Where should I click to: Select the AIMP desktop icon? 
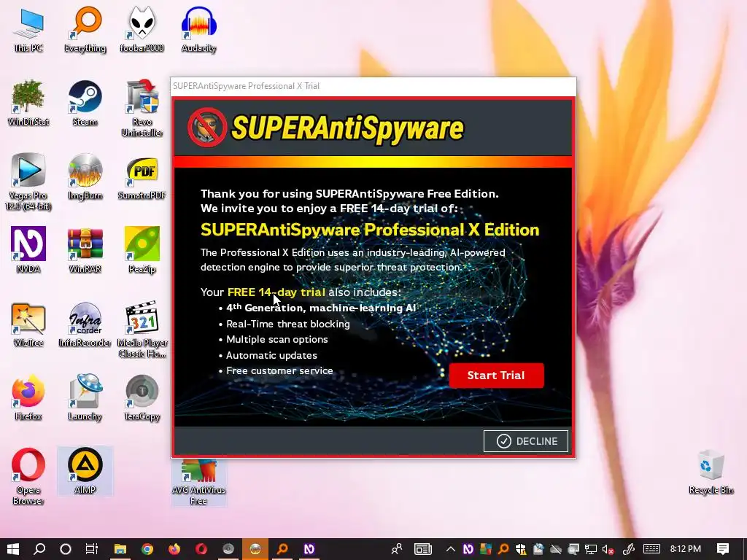click(85, 471)
